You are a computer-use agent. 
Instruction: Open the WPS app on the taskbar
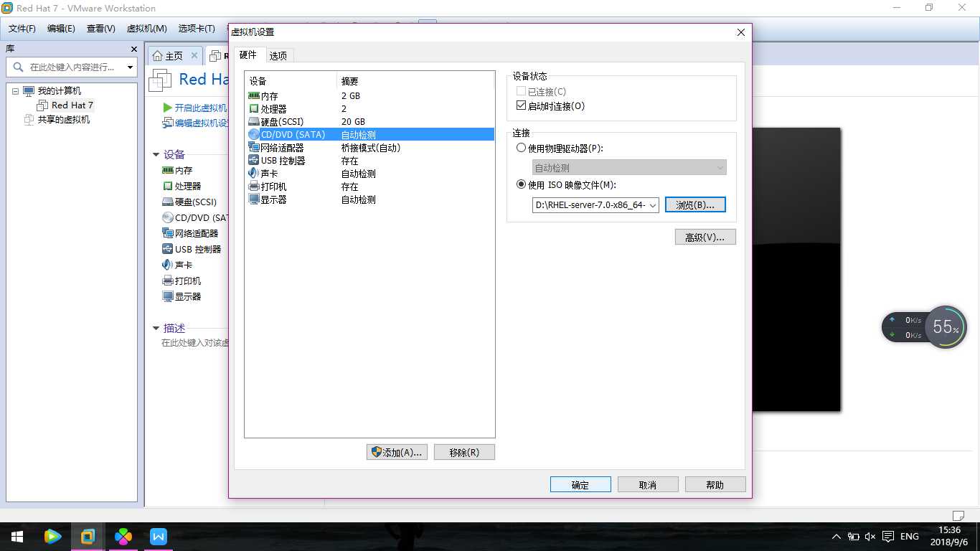159,536
